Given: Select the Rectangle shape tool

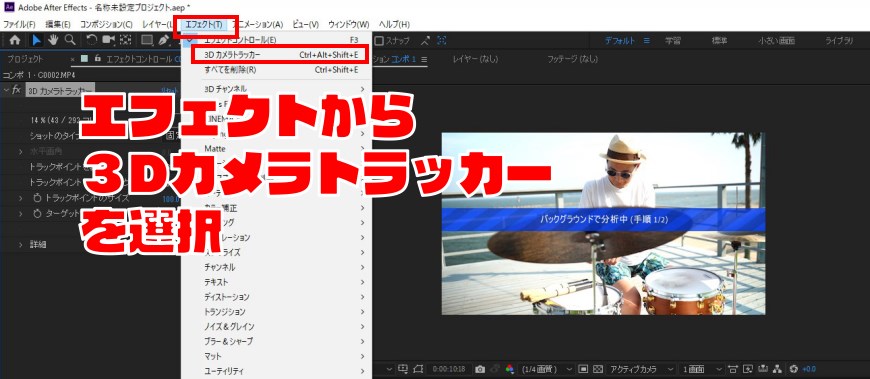Looking at the screenshot, I should pos(146,40).
